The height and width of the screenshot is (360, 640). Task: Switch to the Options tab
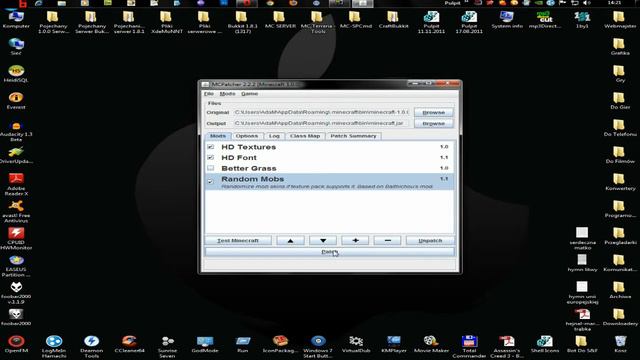(247, 136)
